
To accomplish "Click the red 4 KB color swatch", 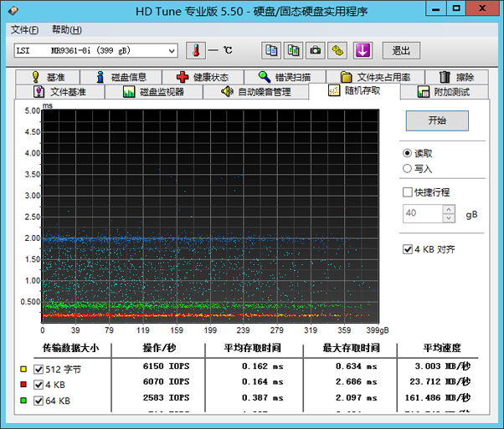I will coord(23,385).
